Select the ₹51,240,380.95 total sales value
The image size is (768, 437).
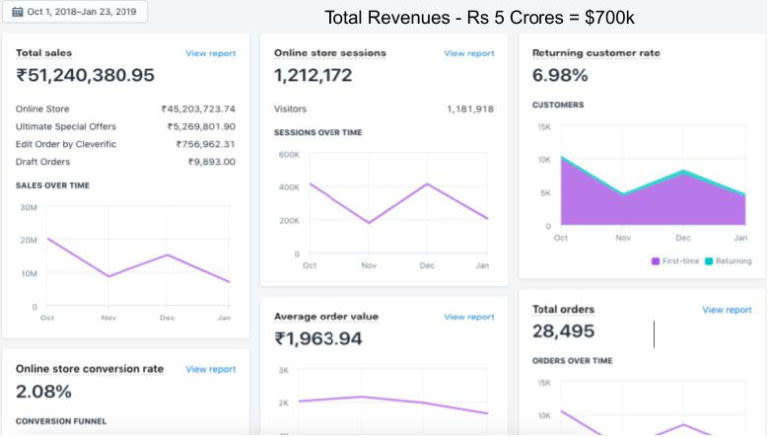pyautogui.click(x=85, y=75)
